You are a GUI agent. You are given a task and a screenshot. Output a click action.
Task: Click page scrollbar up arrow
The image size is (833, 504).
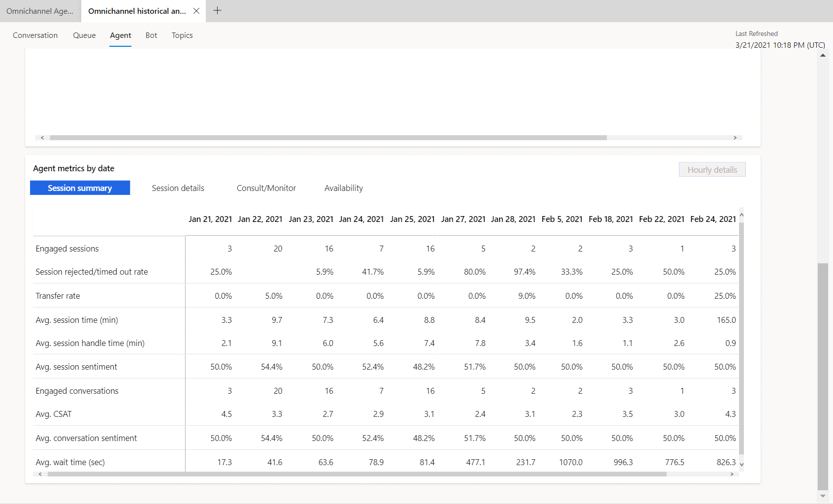pyautogui.click(x=823, y=55)
